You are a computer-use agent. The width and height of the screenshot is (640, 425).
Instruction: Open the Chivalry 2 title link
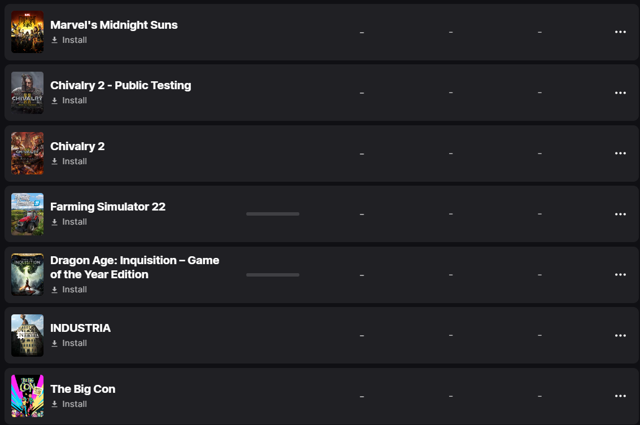coord(78,146)
